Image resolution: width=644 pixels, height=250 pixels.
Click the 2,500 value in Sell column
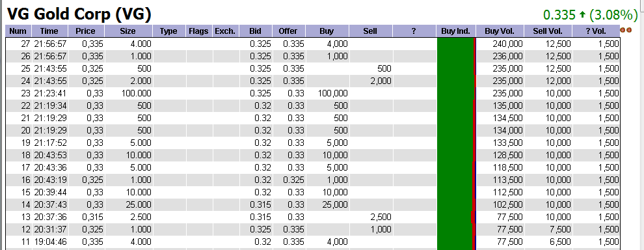click(x=381, y=217)
